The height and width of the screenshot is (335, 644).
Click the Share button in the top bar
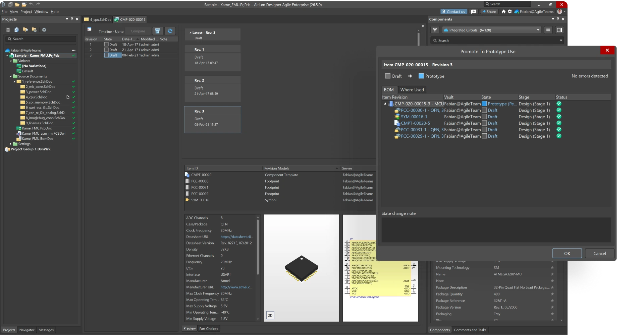pyautogui.click(x=489, y=11)
